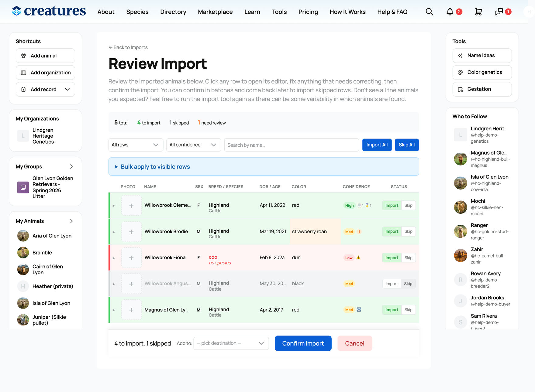Open Lindgren Heritage Genetics organization
535x392 pixels.
(45, 136)
